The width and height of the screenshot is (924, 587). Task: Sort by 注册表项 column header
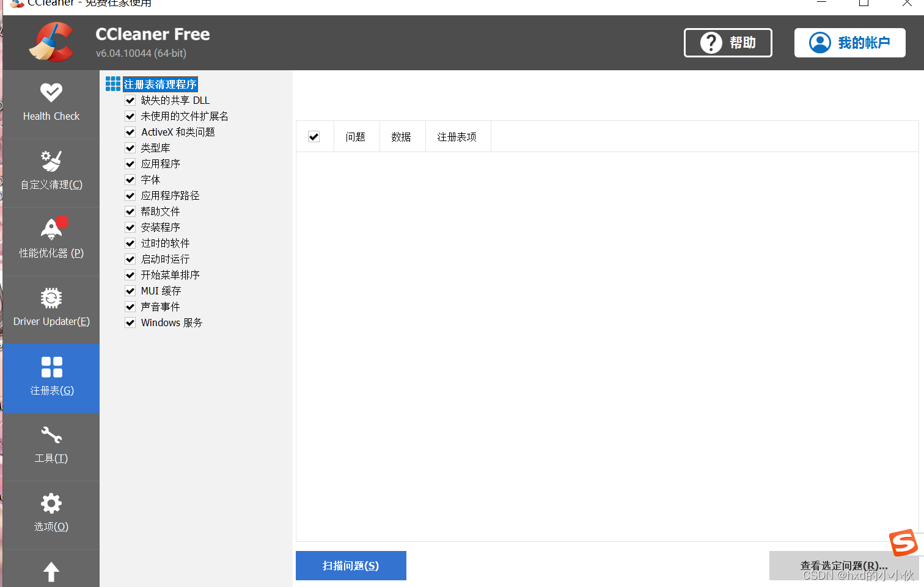(458, 137)
